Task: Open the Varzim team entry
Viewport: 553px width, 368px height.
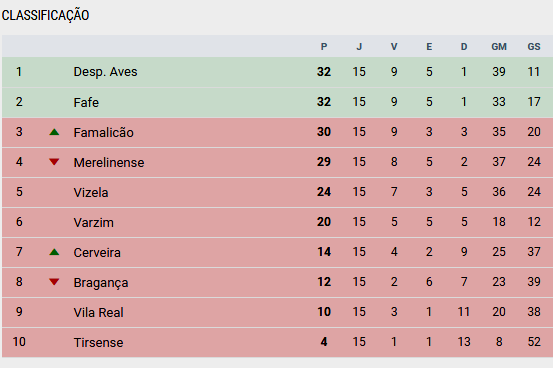Action: pos(93,222)
